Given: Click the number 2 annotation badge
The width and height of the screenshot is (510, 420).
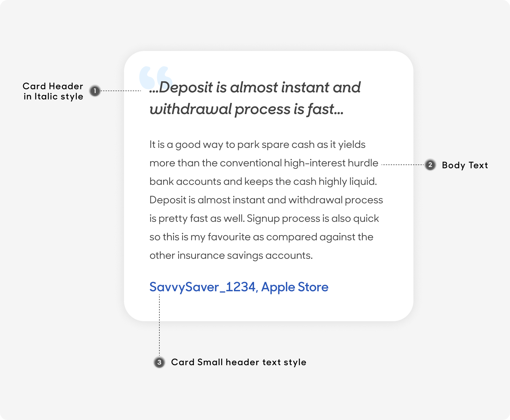Looking at the screenshot, I should click(x=430, y=165).
